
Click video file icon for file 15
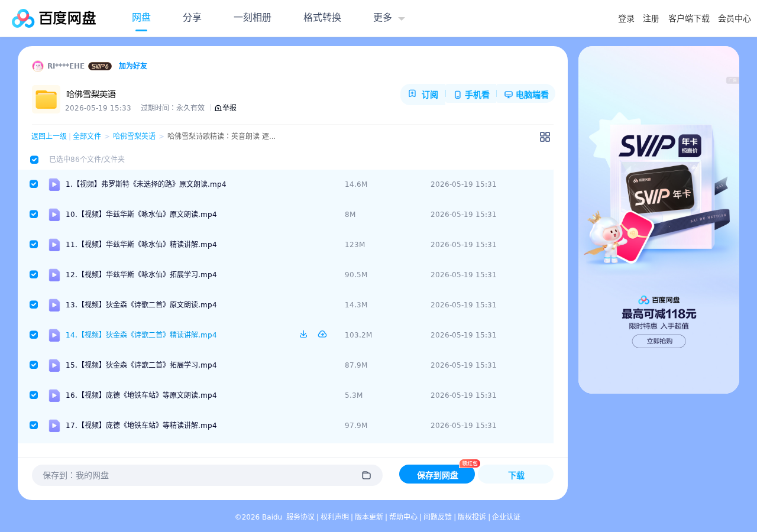click(x=54, y=365)
